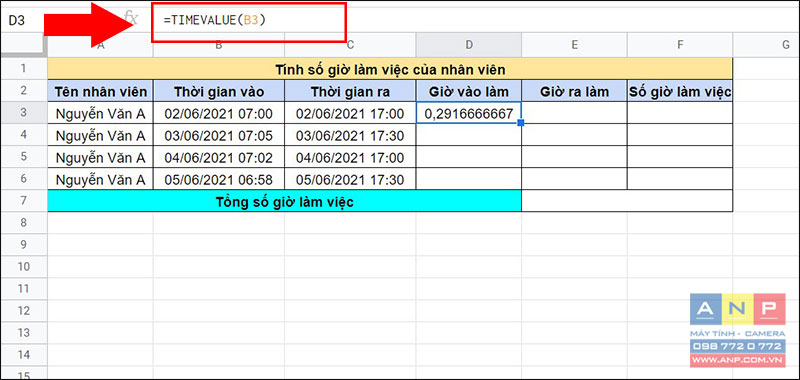This screenshot has height=380, width=800.
Task: Select column F header
Action: [680, 45]
